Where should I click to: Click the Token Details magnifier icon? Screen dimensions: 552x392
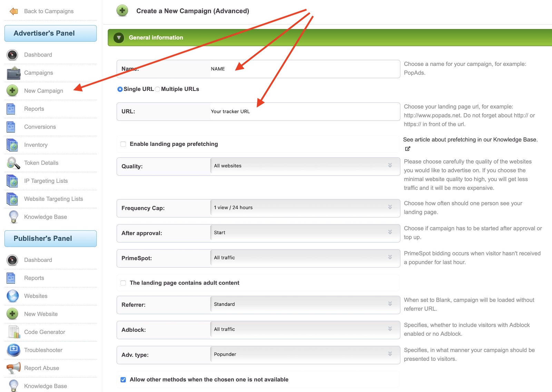pyautogui.click(x=13, y=163)
